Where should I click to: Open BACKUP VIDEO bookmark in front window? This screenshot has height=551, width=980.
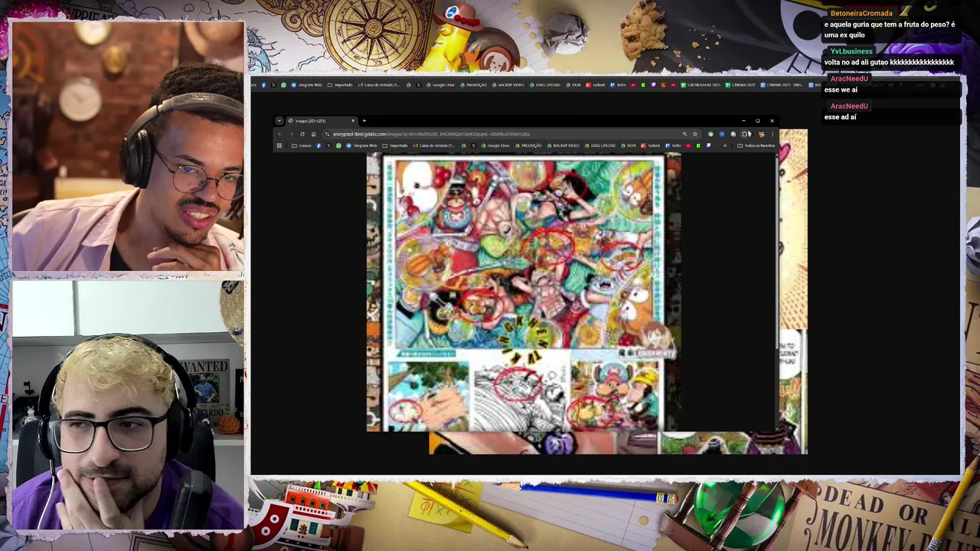click(562, 145)
